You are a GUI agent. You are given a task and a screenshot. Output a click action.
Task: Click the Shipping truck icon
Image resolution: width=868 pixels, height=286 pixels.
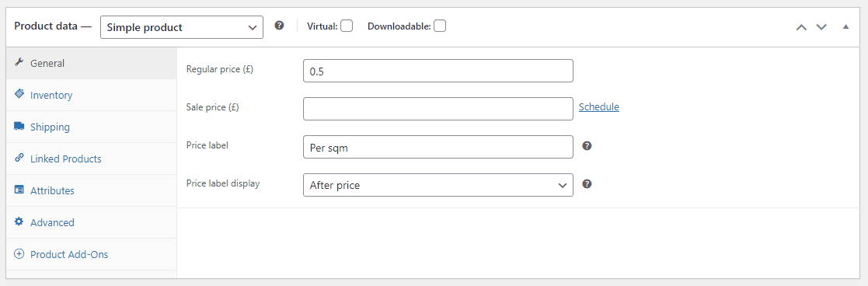click(19, 126)
